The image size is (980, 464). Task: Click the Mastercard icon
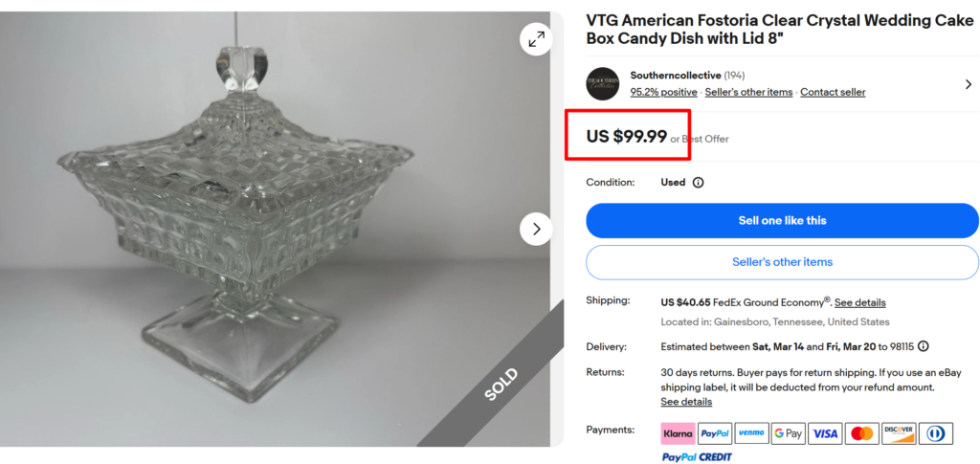pyautogui.click(x=861, y=433)
